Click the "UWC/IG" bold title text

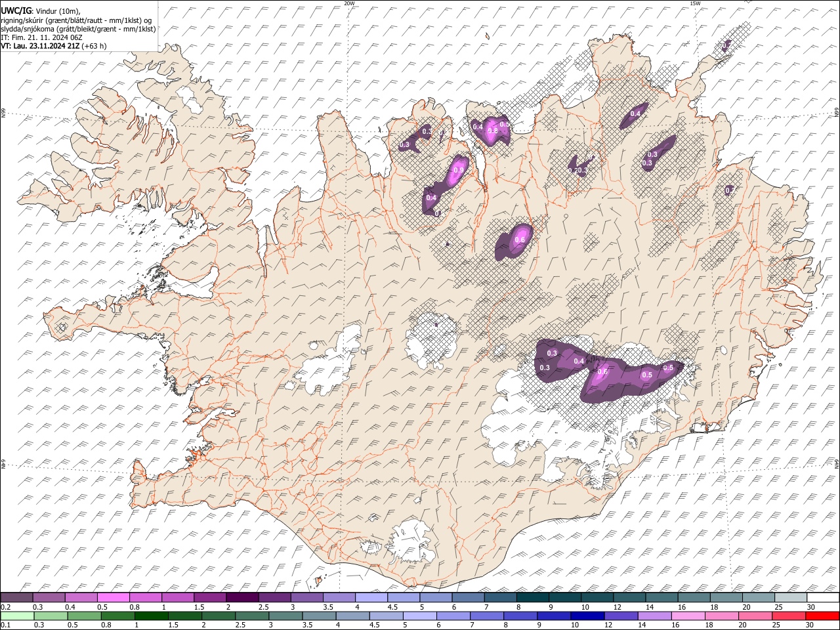(16, 10)
